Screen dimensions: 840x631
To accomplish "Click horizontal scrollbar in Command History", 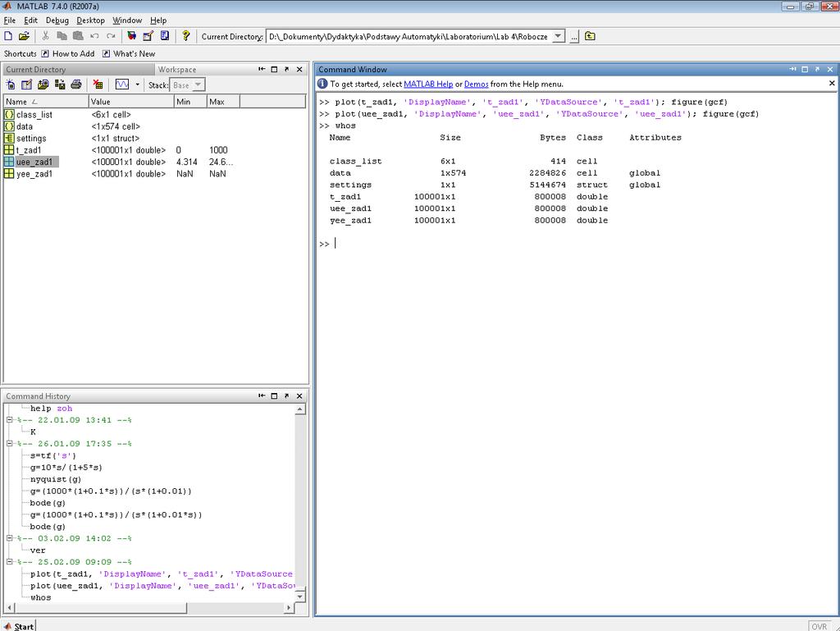I will click(x=101, y=608).
